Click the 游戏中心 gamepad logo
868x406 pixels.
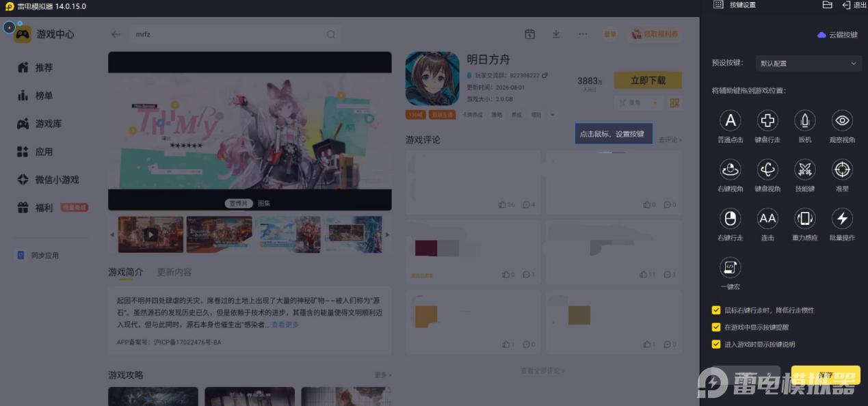point(23,34)
